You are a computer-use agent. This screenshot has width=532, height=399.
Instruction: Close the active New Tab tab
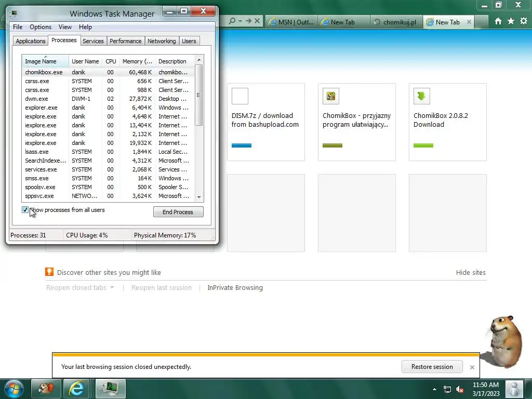tap(469, 22)
